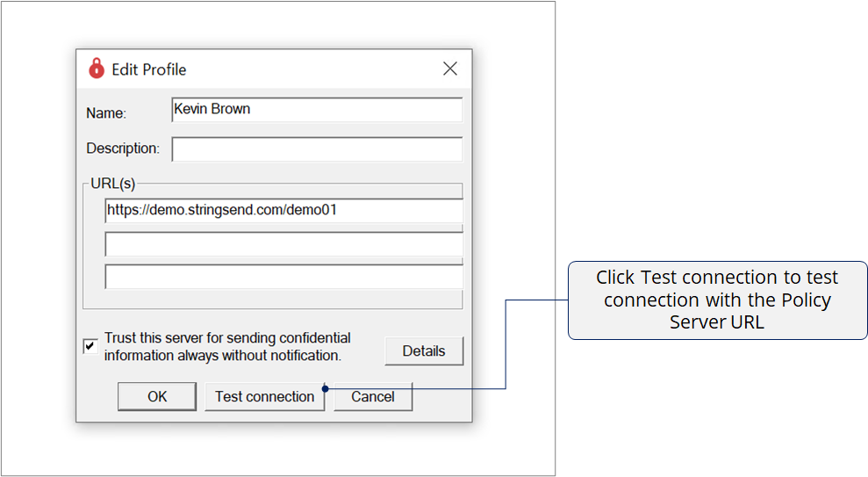The height and width of the screenshot is (477, 868).
Task: Uncheck the Trust this server checkbox
Action: pos(90,346)
